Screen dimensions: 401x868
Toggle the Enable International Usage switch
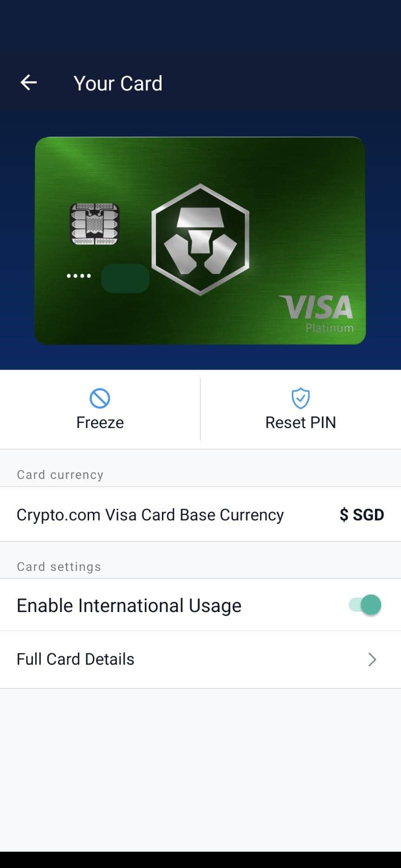click(365, 605)
